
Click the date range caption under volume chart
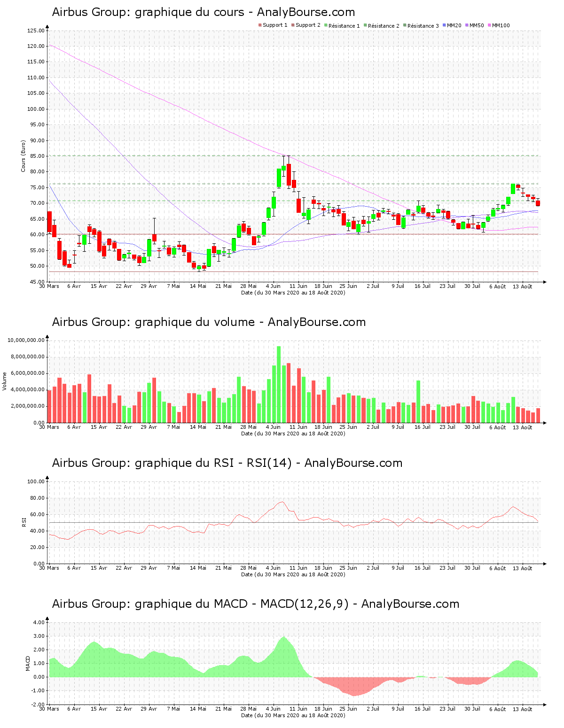point(293,434)
